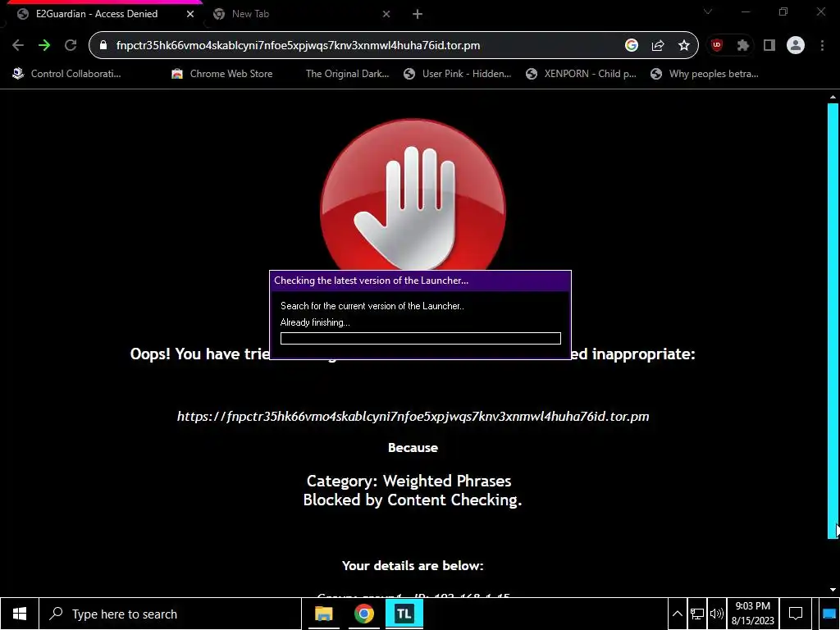This screenshot has height=630, width=840.
Task: Open the notification center icon
Action: click(x=796, y=614)
